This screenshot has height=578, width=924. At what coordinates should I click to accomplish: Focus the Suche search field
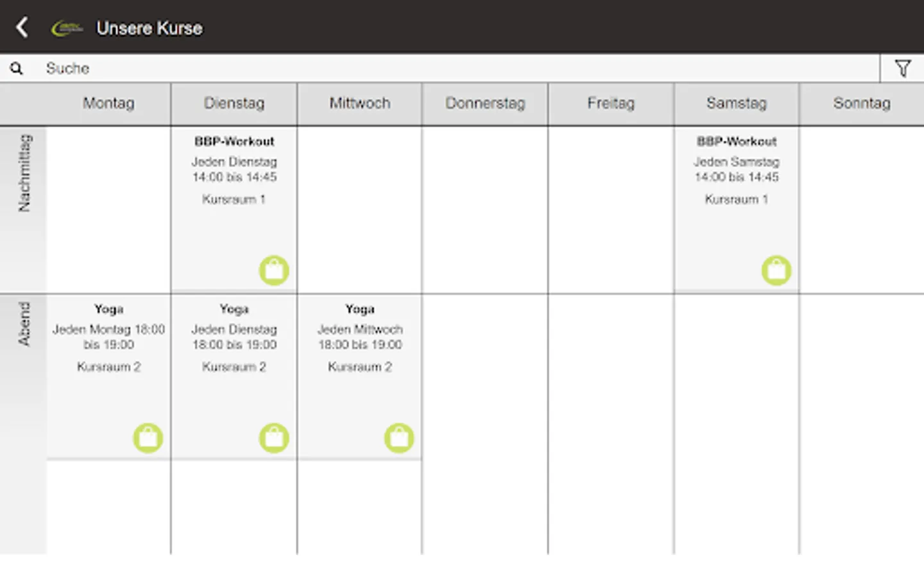(x=449, y=68)
